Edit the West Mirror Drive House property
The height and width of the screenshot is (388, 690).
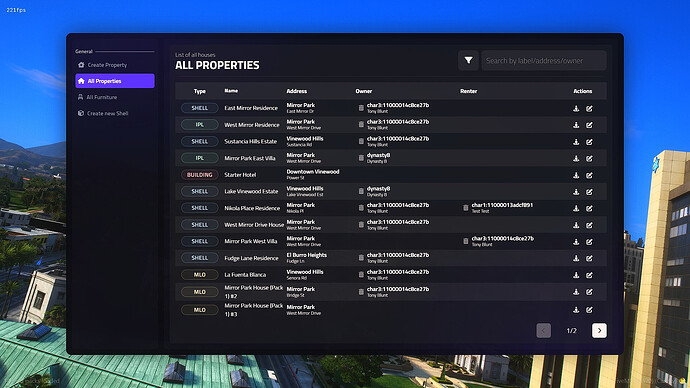pyautogui.click(x=589, y=225)
